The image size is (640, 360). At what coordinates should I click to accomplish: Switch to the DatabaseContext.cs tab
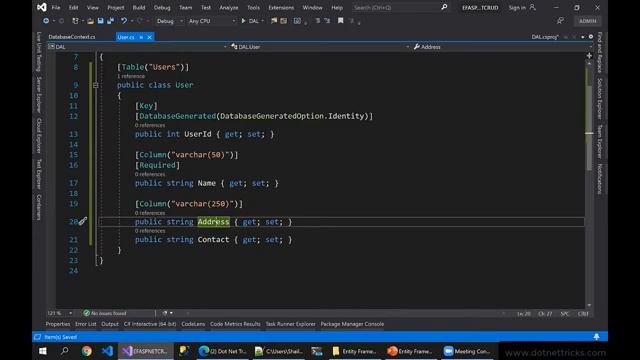pyautogui.click(x=72, y=37)
